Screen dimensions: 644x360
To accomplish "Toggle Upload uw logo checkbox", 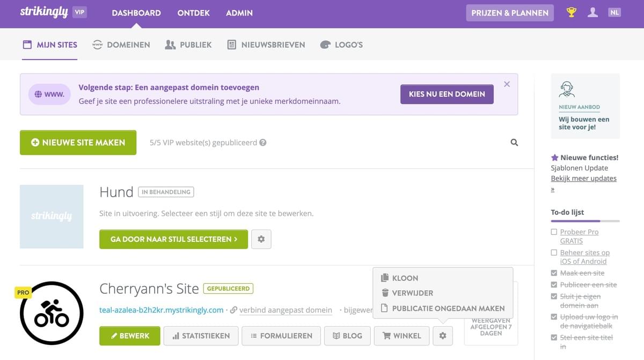I will 554,317.
